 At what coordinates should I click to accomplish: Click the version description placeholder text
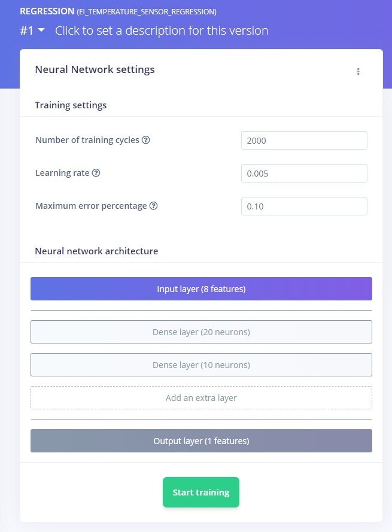162,31
